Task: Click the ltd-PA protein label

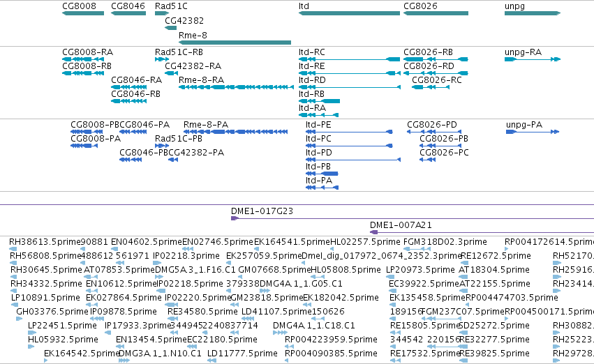Action: [x=319, y=181]
